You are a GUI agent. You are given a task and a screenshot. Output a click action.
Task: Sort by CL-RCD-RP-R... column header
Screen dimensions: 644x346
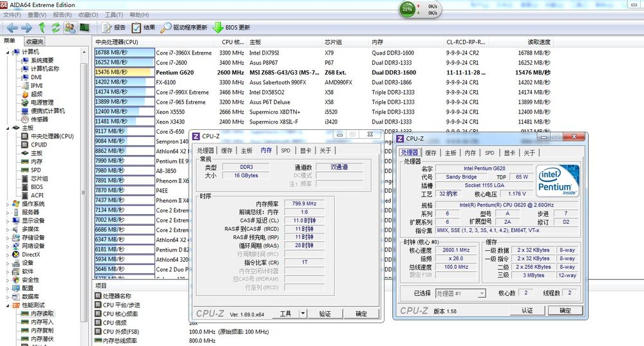(465, 42)
